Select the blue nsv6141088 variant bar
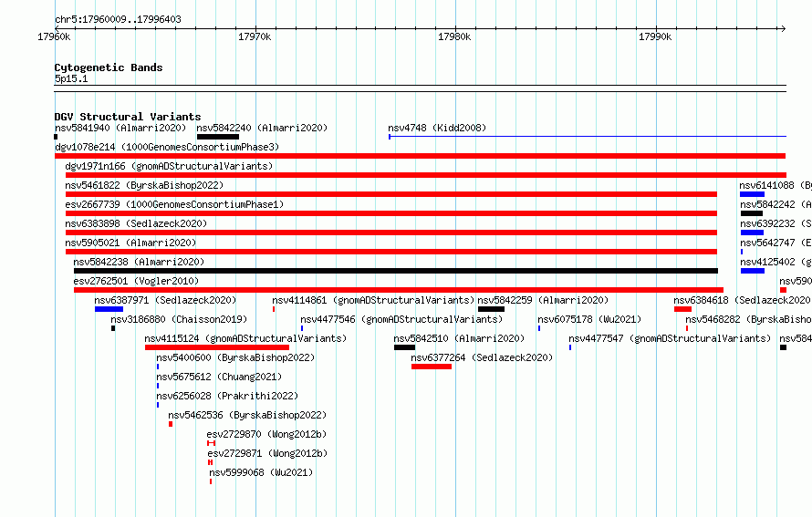The image size is (812, 517). click(x=752, y=194)
